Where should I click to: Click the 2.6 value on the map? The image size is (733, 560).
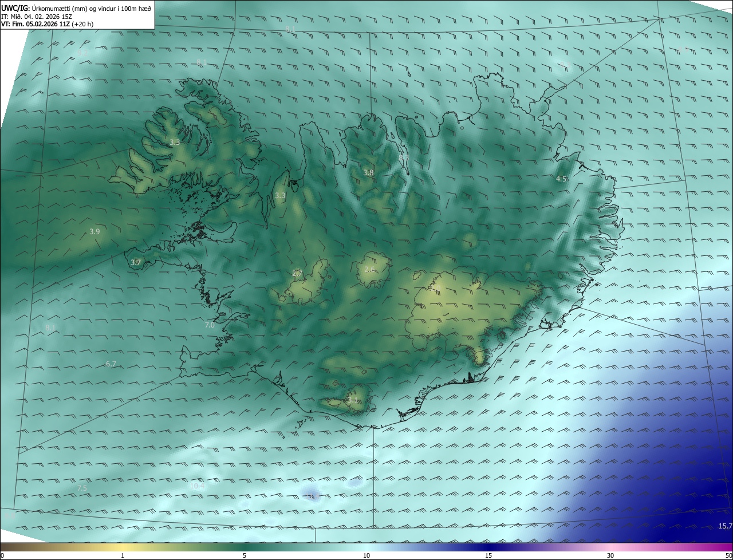pyautogui.click(x=369, y=269)
